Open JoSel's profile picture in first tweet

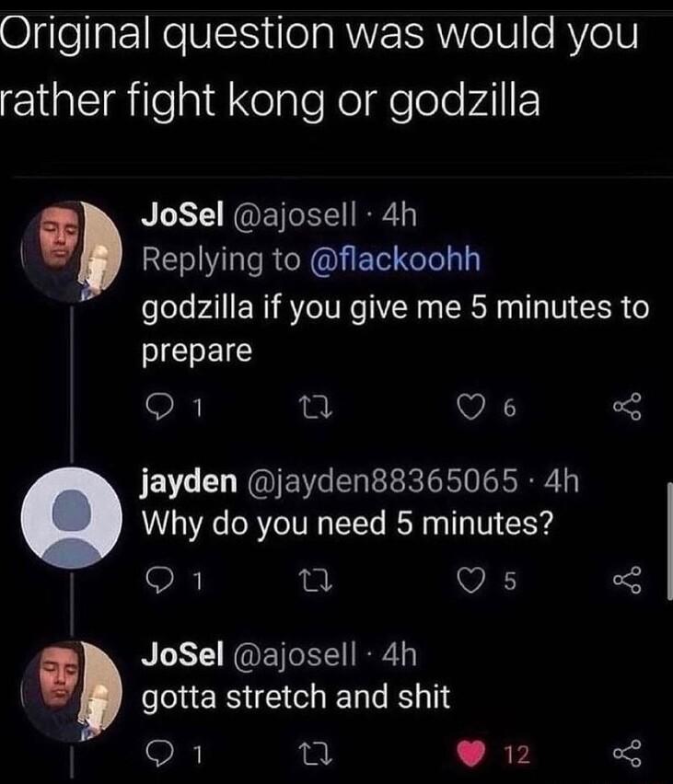tap(71, 251)
